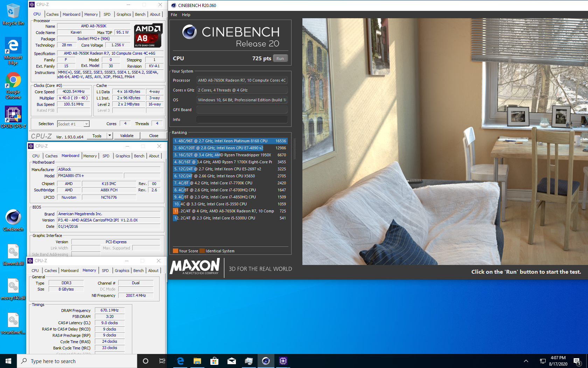Open About tab in bottom CPU-Z window
588x368 pixels.
[x=153, y=271]
